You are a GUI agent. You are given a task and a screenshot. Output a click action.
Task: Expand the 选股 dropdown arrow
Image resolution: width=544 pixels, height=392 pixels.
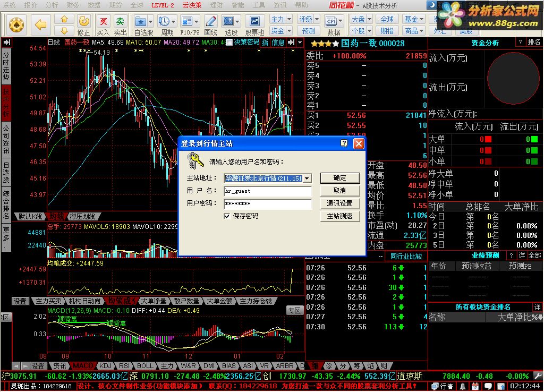pos(237,21)
